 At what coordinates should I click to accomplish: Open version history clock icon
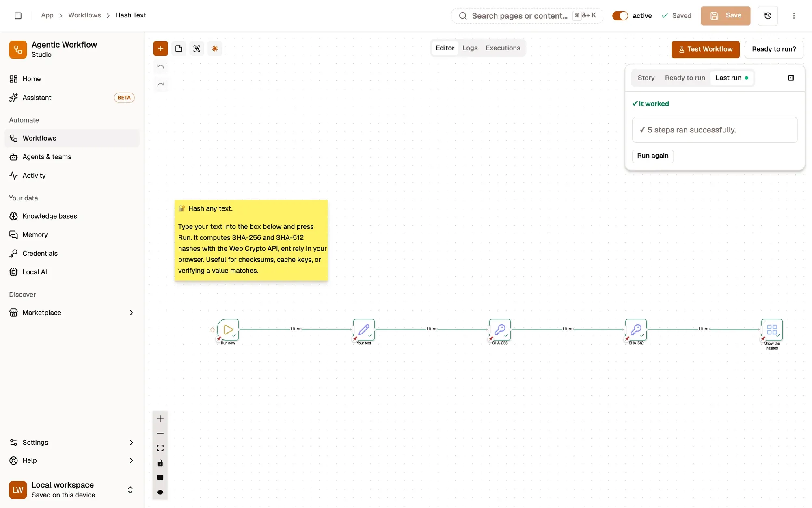(x=768, y=15)
